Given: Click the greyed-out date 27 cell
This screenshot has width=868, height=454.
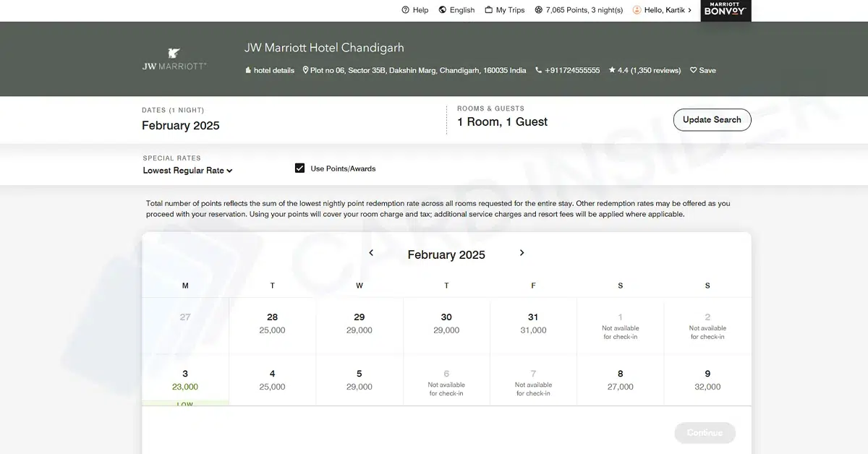Looking at the screenshot, I should click(x=185, y=325).
